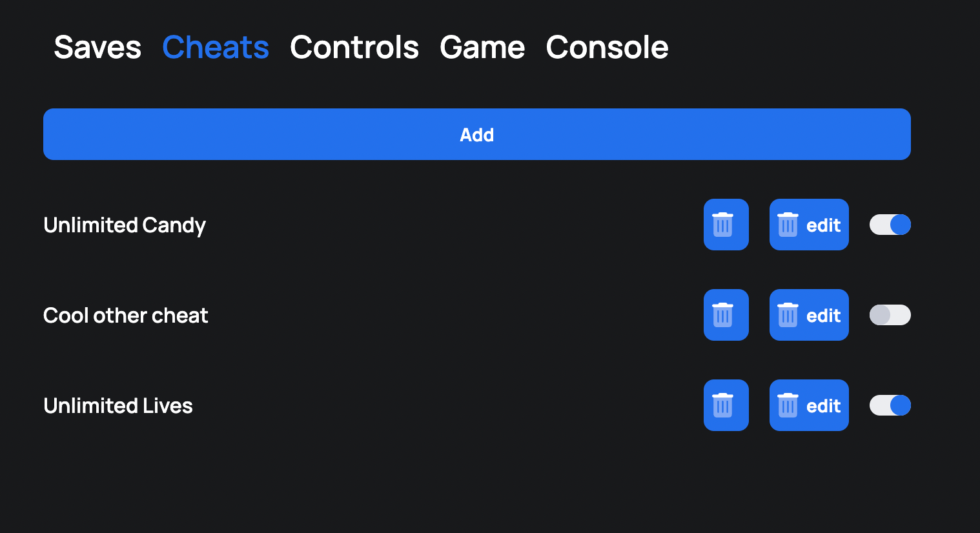Edit the Unlimited Lives cheat
Image resolution: width=980 pixels, height=533 pixels.
point(809,405)
